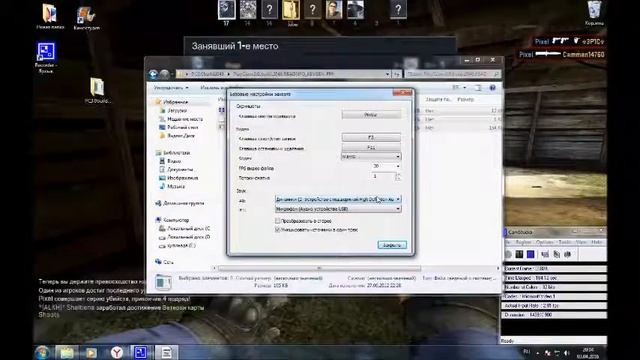Open File Explorer from the taskbar

click(x=67, y=352)
